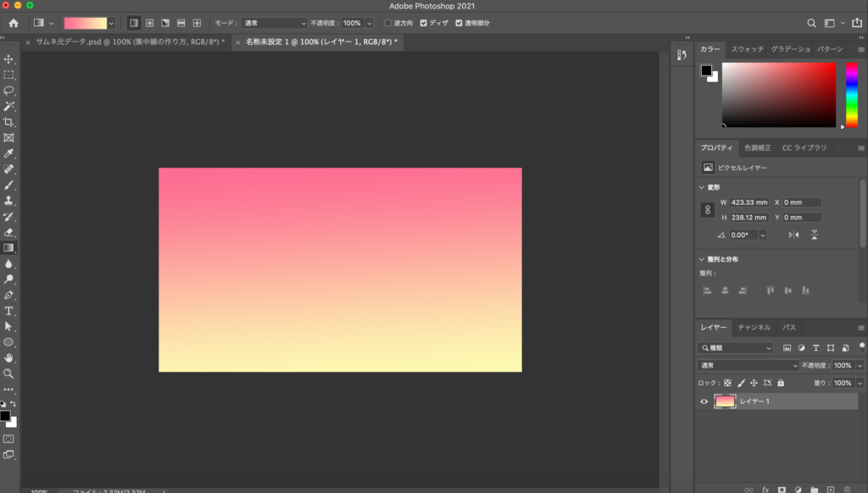Viewport: 868px width, 493px height.
Task: Enable the 逆方向 checkbox
Action: (x=388, y=23)
